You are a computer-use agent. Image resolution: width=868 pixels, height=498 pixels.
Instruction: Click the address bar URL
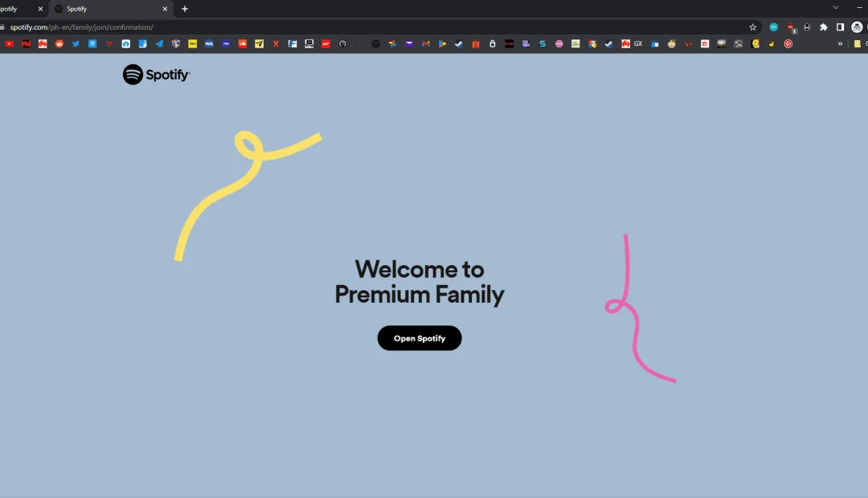click(x=82, y=27)
